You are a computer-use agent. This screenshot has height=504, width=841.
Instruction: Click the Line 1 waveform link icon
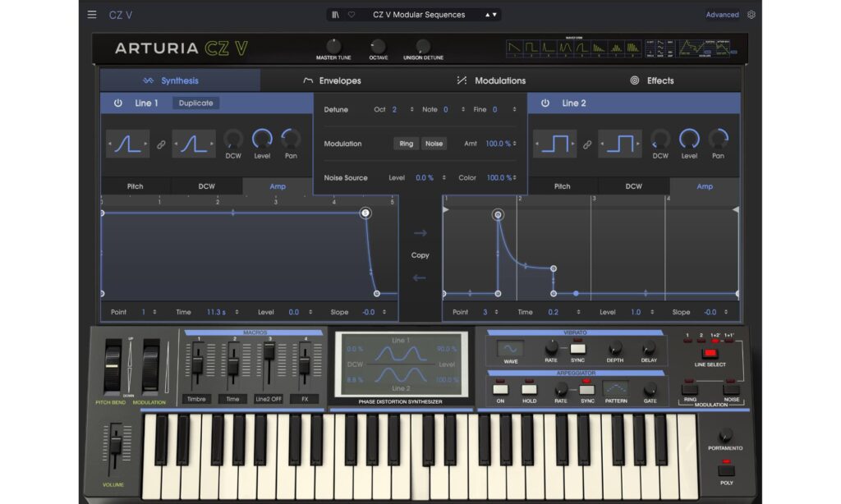click(161, 144)
